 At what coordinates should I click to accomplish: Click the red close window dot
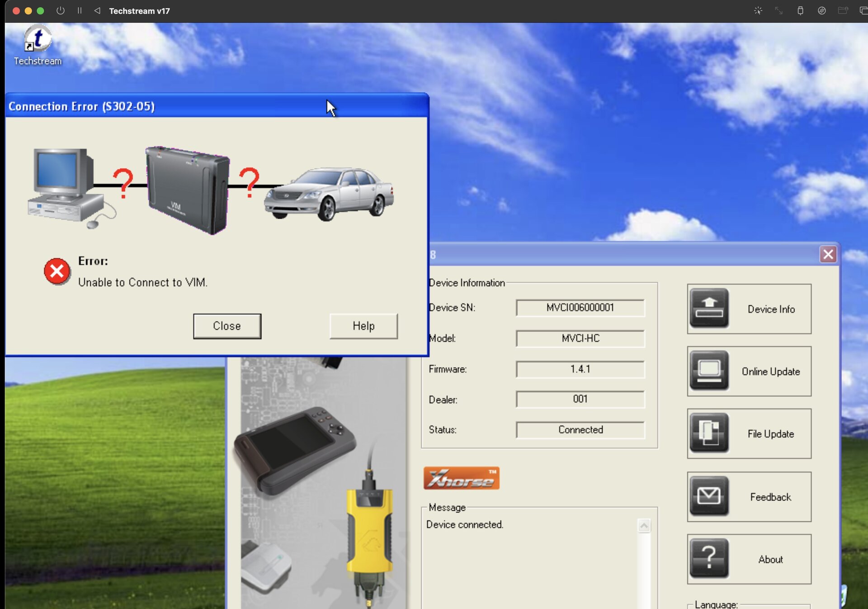(x=16, y=11)
